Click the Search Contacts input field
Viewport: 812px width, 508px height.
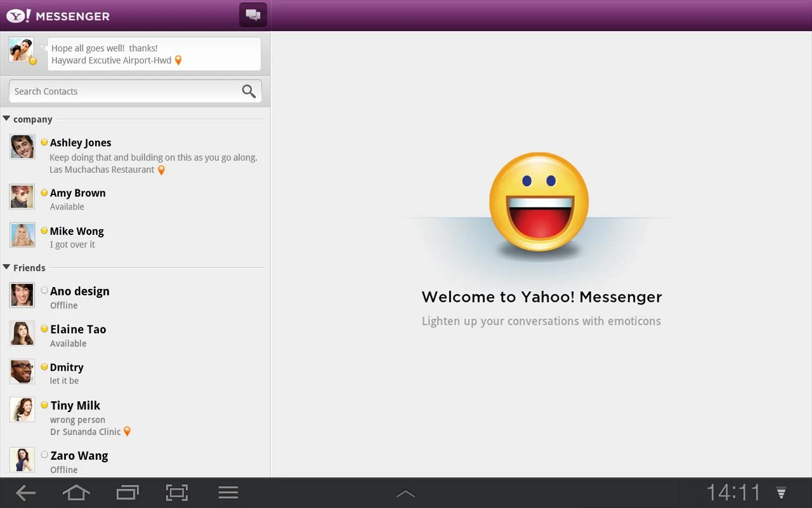[x=114, y=91]
